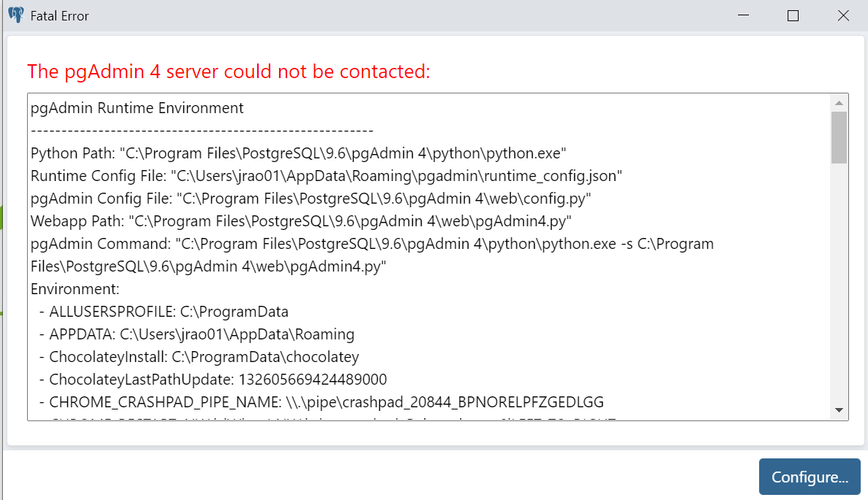This screenshot has width=868, height=500.
Task: Maximize the Fatal Error window
Action: click(x=793, y=15)
